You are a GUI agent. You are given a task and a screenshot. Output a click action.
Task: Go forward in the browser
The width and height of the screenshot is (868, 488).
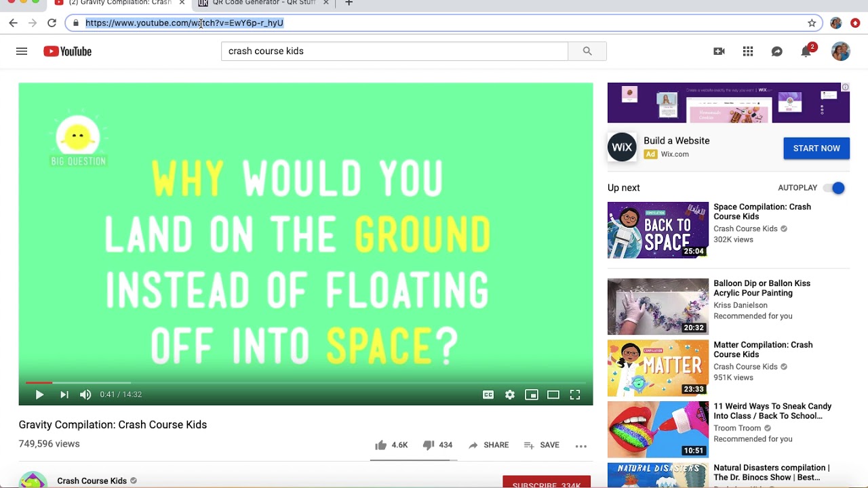[x=32, y=23]
